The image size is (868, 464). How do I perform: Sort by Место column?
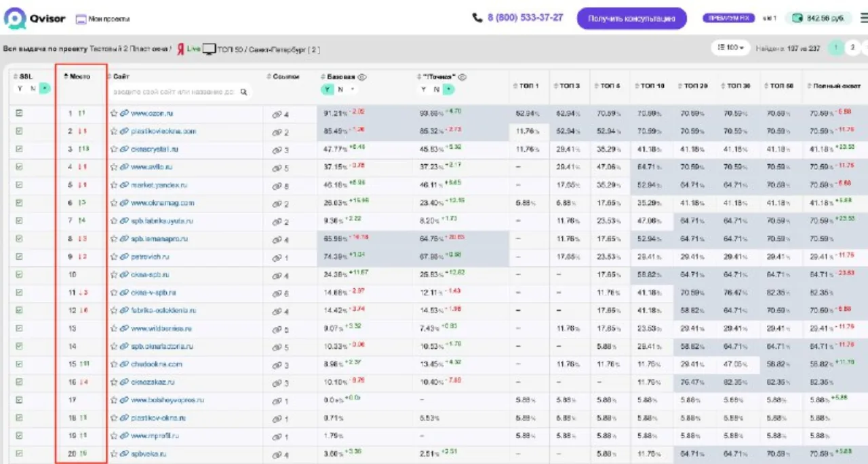click(77, 77)
